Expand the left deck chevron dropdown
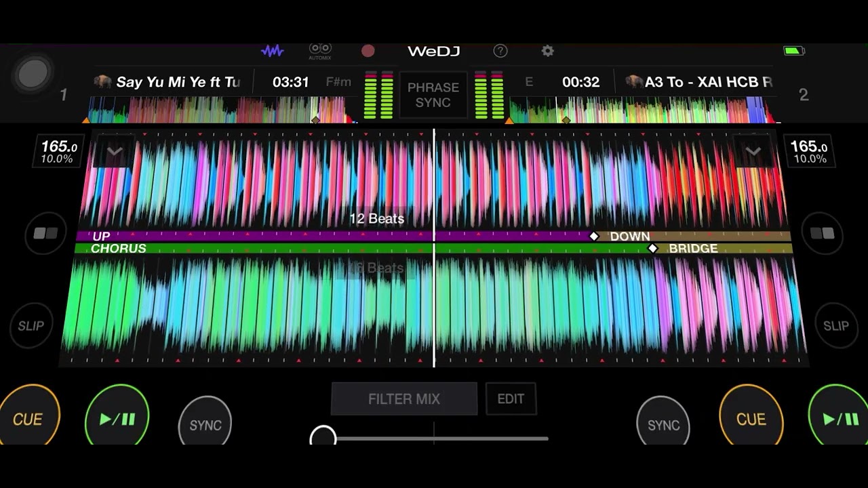 (115, 151)
